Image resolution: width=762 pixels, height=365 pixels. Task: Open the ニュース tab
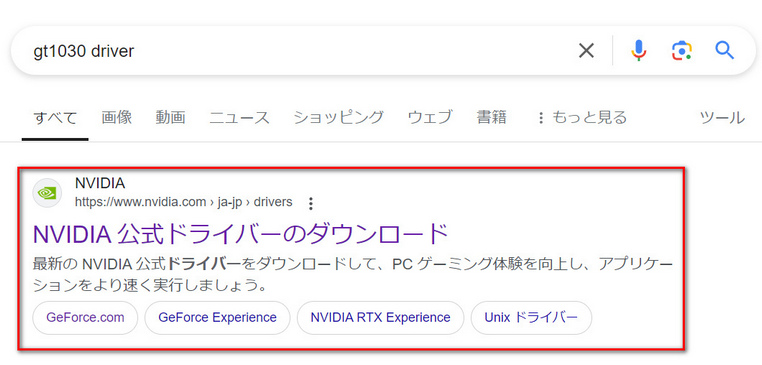click(239, 118)
